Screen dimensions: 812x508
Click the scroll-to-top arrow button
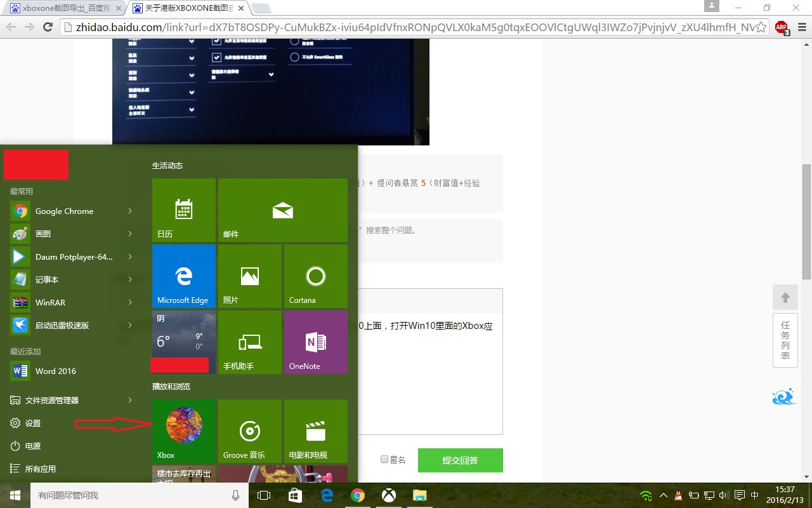[x=785, y=297]
